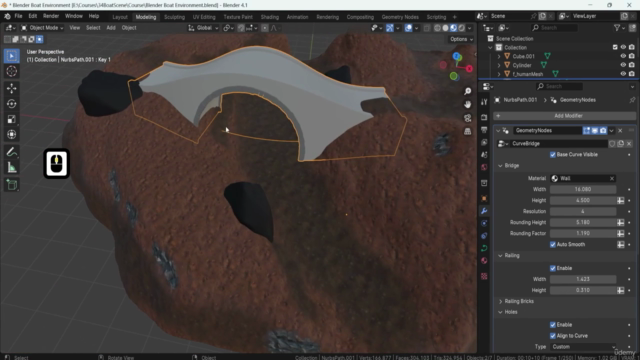
Task: Click the outliner filter funnel icon
Action: pyautogui.click(x=618, y=28)
